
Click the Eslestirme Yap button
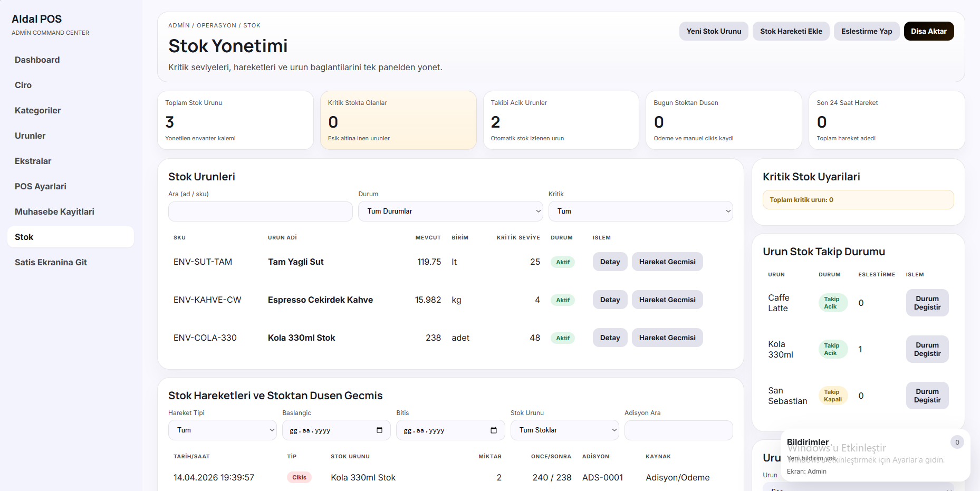[x=867, y=31]
